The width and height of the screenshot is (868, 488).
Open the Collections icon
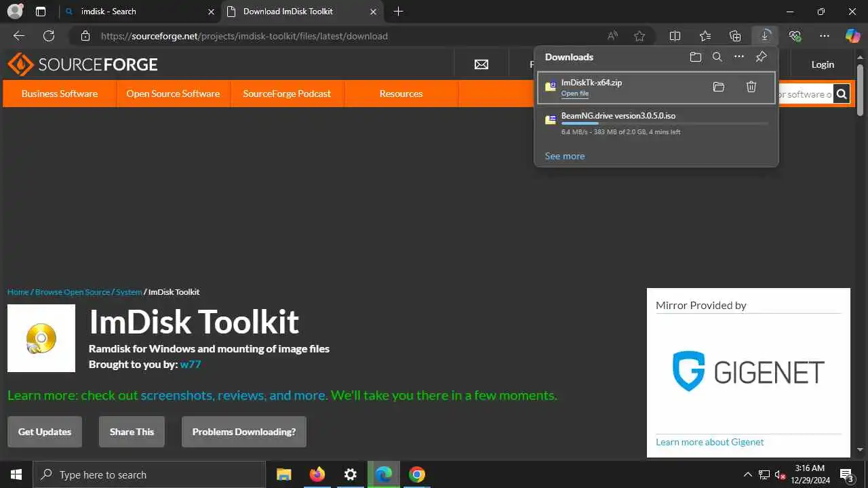(x=735, y=36)
